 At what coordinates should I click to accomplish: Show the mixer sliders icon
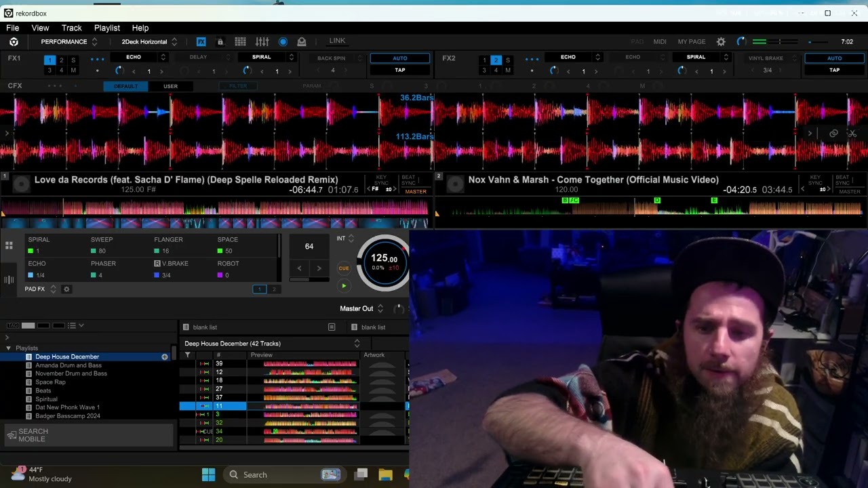tap(262, 42)
